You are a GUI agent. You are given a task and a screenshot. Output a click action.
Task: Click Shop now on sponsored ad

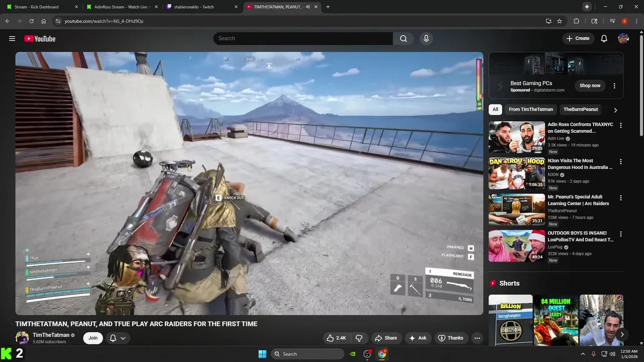[590, 85]
